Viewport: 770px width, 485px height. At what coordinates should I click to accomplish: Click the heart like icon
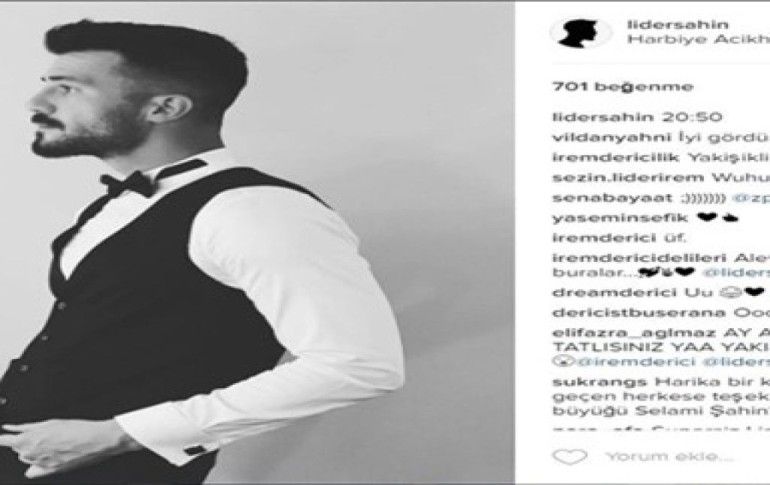click(x=570, y=457)
